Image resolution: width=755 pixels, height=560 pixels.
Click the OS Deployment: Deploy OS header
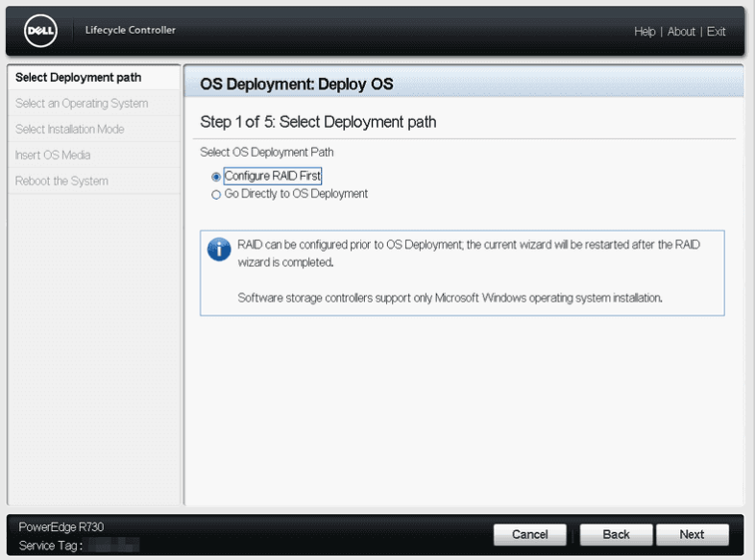(296, 85)
